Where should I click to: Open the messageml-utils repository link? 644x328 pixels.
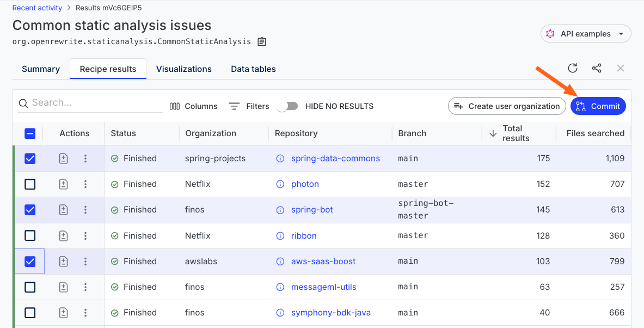[x=324, y=287]
